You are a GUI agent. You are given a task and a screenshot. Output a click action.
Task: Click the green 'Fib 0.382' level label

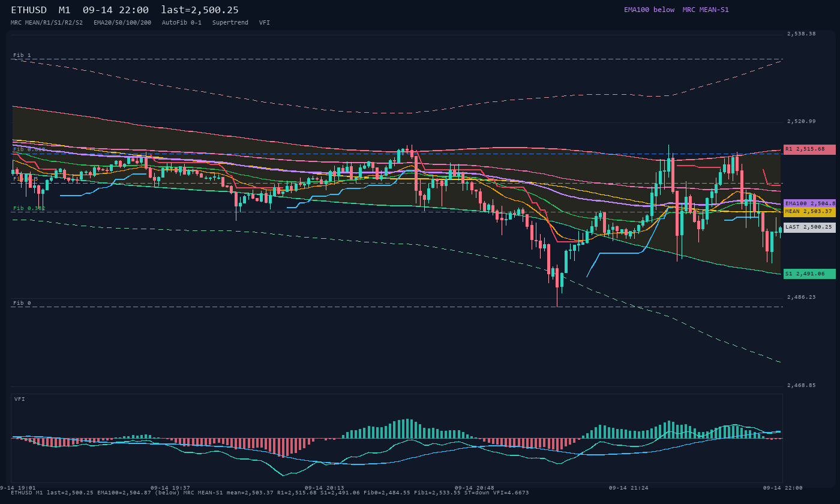[29, 208]
